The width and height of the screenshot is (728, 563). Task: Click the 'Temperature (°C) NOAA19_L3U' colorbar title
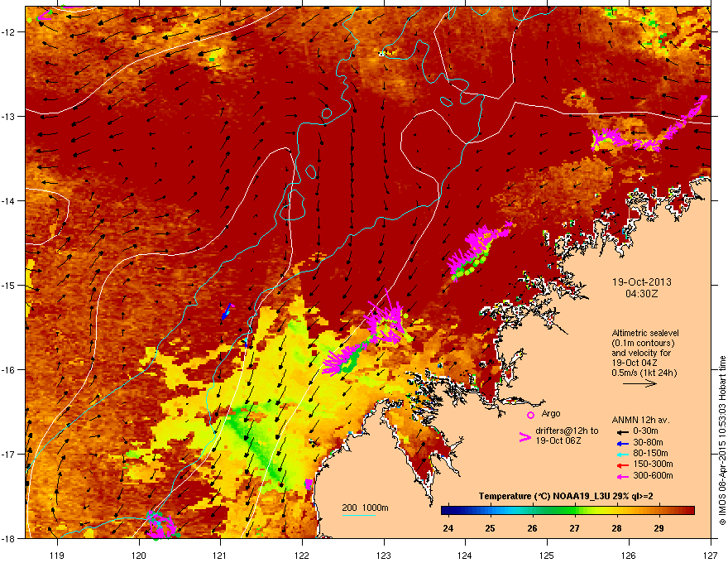pos(544,497)
